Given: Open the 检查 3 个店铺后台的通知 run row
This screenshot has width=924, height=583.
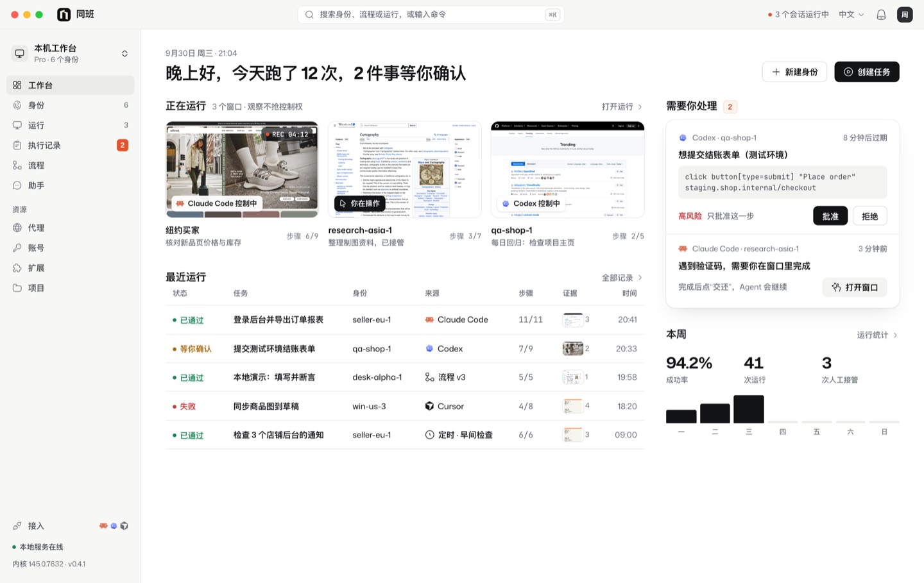Looking at the screenshot, I should pos(405,435).
